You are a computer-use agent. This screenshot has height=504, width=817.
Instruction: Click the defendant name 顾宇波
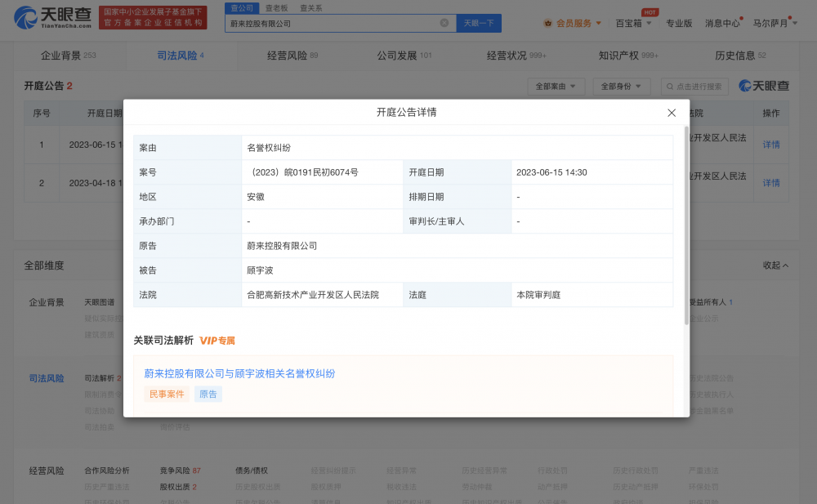[x=260, y=270]
